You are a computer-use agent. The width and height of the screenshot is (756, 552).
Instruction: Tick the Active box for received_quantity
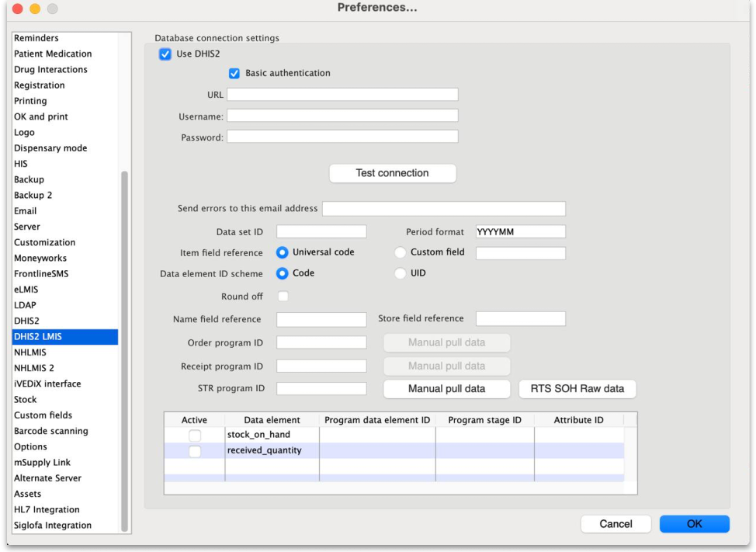click(195, 451)
